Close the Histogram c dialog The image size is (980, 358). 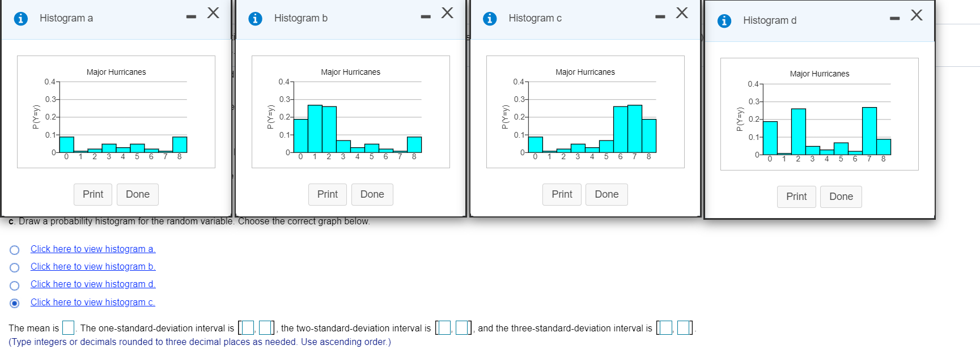point(682,13)
